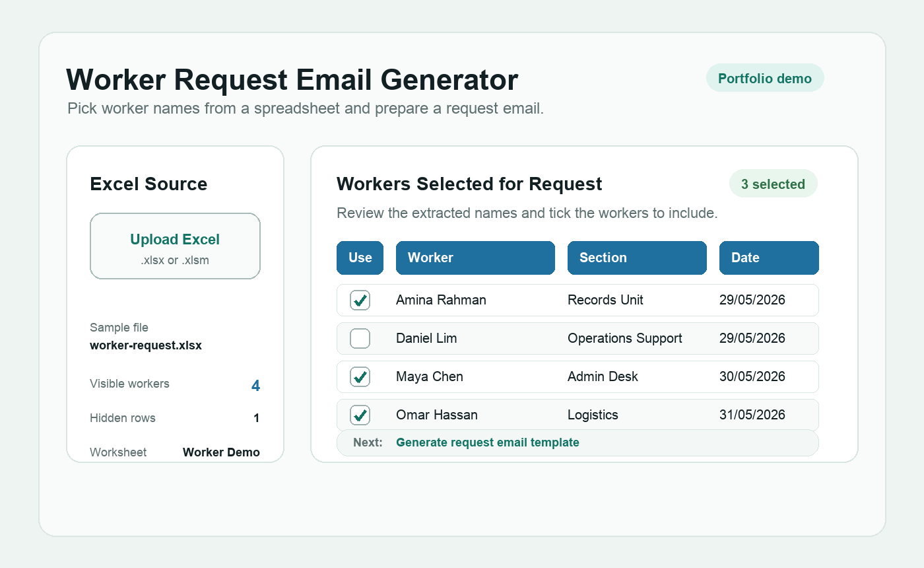Select the name Daniel Lim

tap(426, 338)
